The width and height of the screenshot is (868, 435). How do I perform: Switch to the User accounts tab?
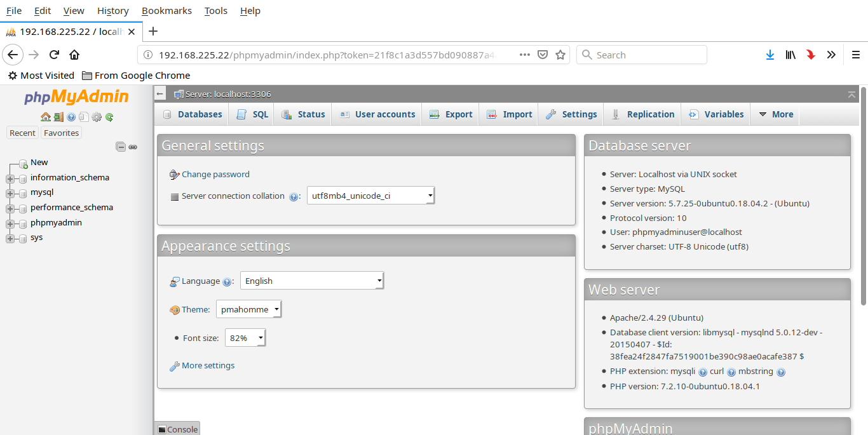377,114
